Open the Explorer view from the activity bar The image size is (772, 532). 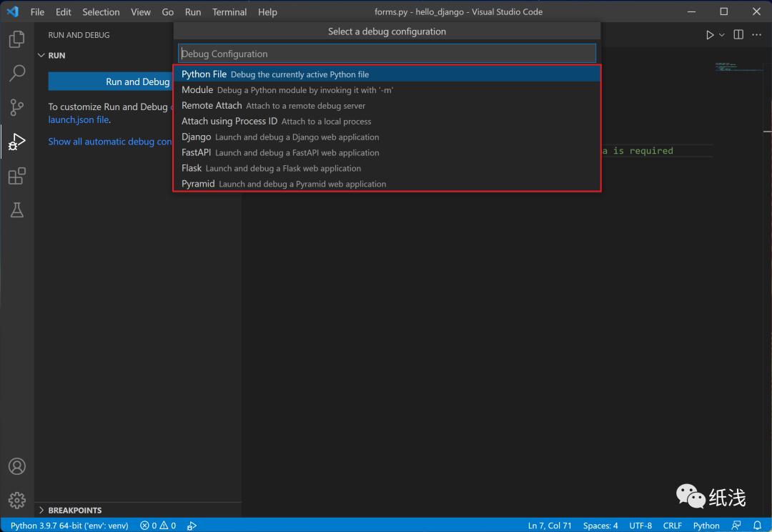point(16,39)
